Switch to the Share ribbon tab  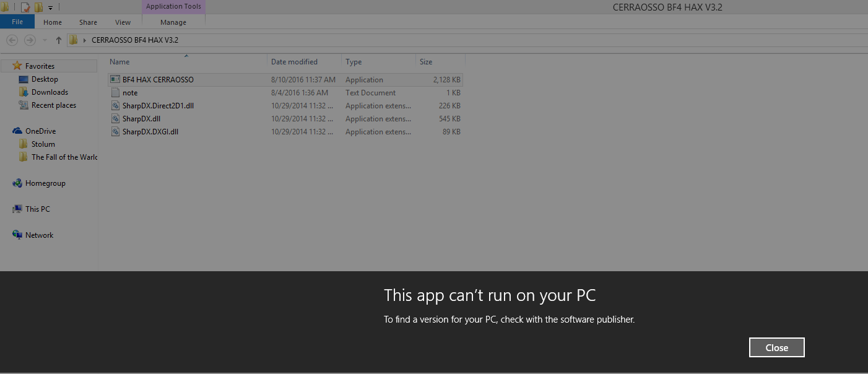click(88, 22)
